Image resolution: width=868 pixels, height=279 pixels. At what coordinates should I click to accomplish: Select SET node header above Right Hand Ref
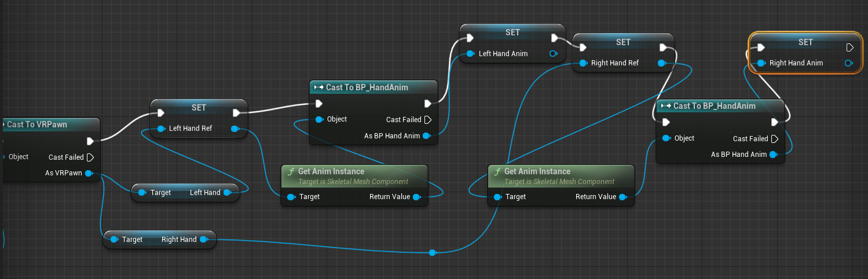point(623,42)
